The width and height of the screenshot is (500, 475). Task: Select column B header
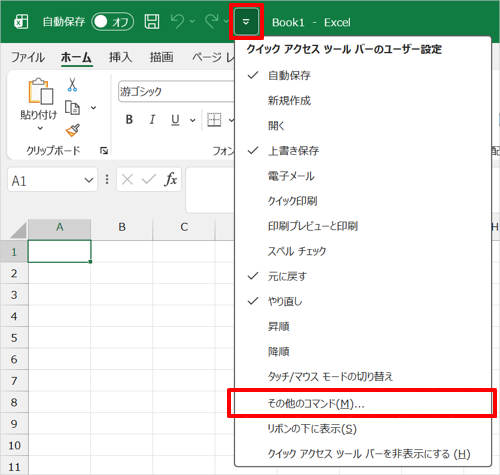click(x=122, y=227)
